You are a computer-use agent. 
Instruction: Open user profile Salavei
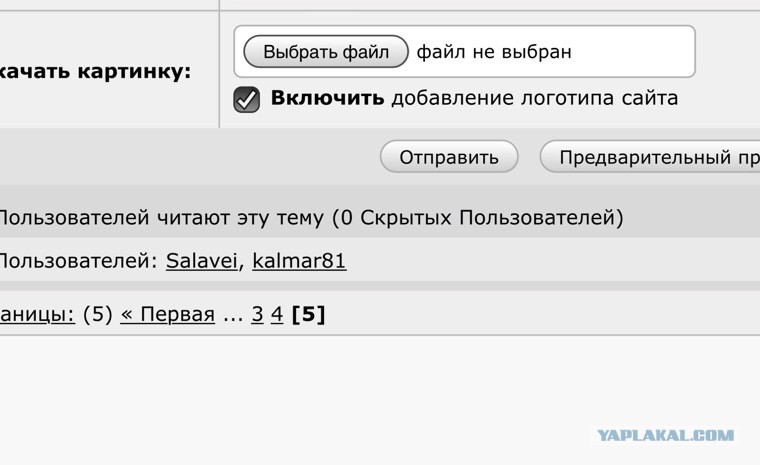point(202,261)
